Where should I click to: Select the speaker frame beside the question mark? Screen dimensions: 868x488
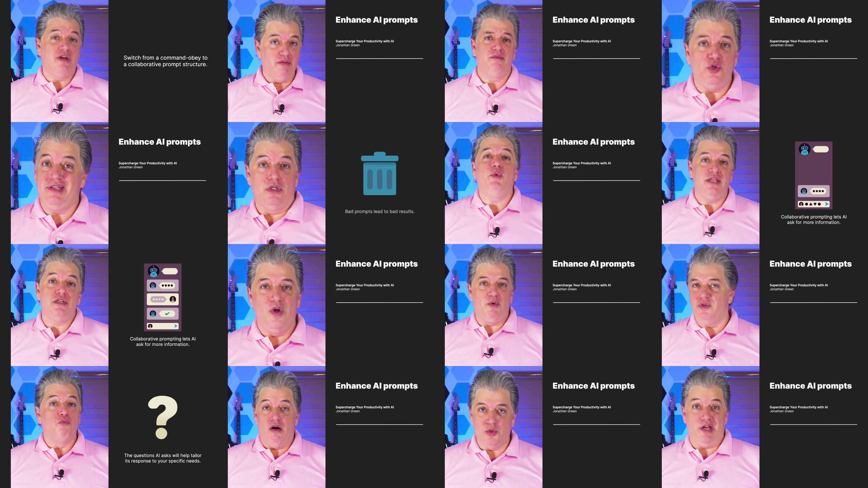point(59,427)
